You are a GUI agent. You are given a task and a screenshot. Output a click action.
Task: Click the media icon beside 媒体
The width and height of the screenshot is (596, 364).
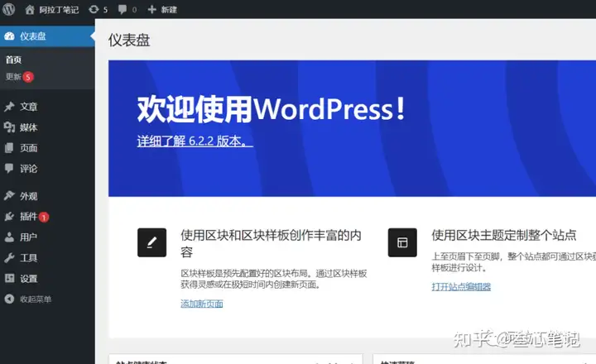pos(9,127)
